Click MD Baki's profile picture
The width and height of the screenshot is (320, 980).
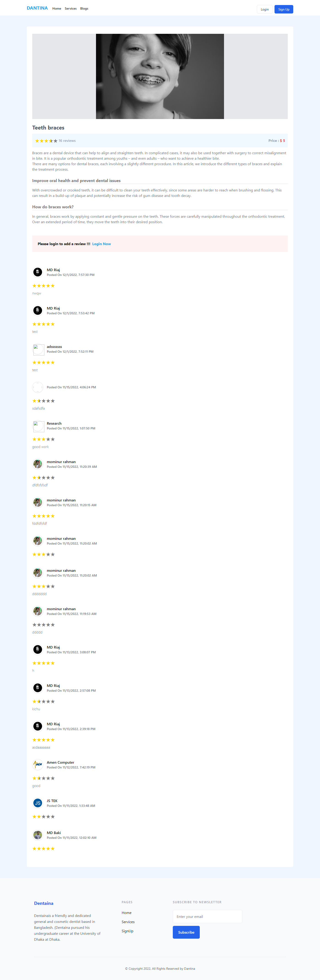(x=38, y=835)
